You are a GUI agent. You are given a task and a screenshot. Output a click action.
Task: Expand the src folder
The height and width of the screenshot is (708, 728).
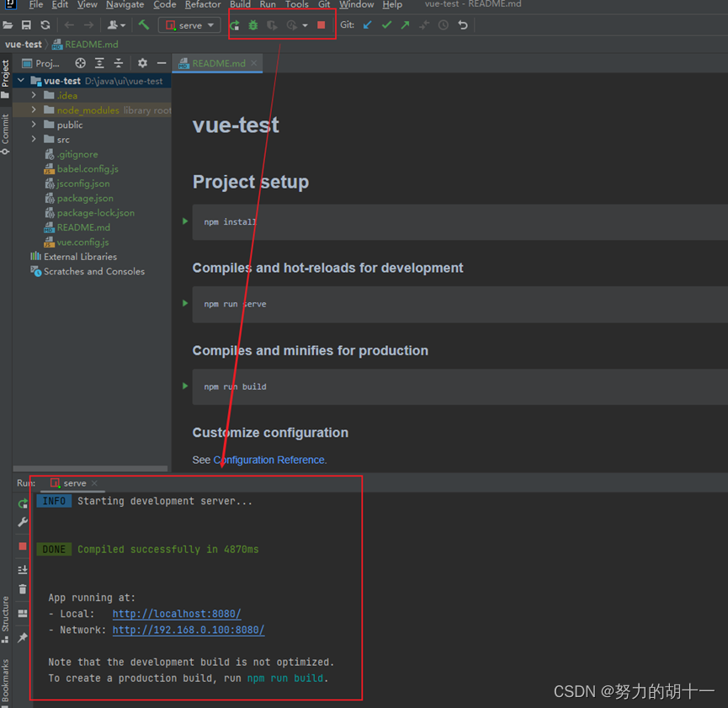pos(34,140)
